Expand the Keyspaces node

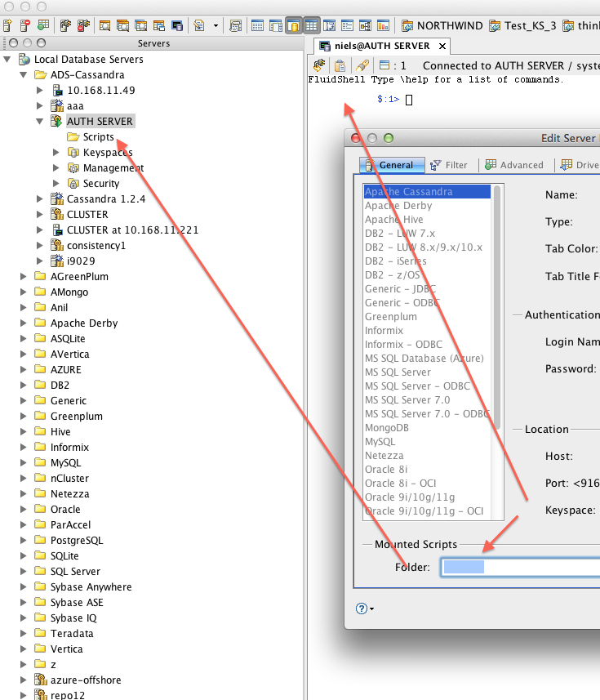point(56,152)
